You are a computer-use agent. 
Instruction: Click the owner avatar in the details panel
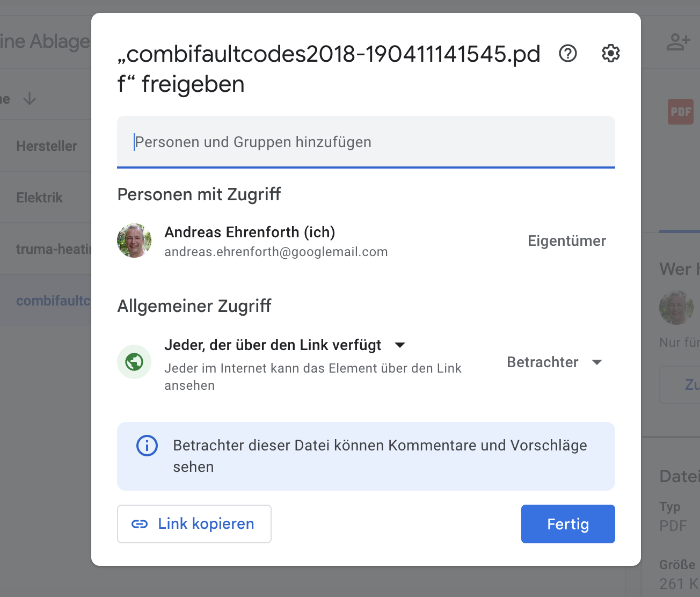point(676,308)
